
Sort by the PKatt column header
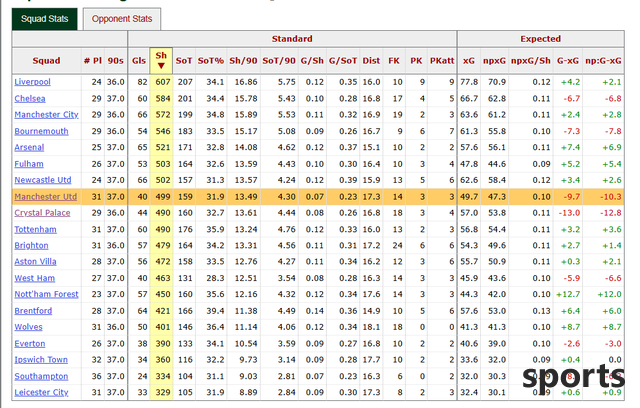(x=442, y=60)
